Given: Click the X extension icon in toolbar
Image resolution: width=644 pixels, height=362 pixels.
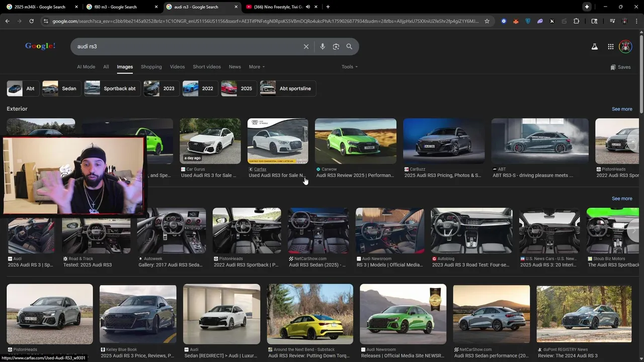Looking at the screenshot, I should click(x=552, y=21).
